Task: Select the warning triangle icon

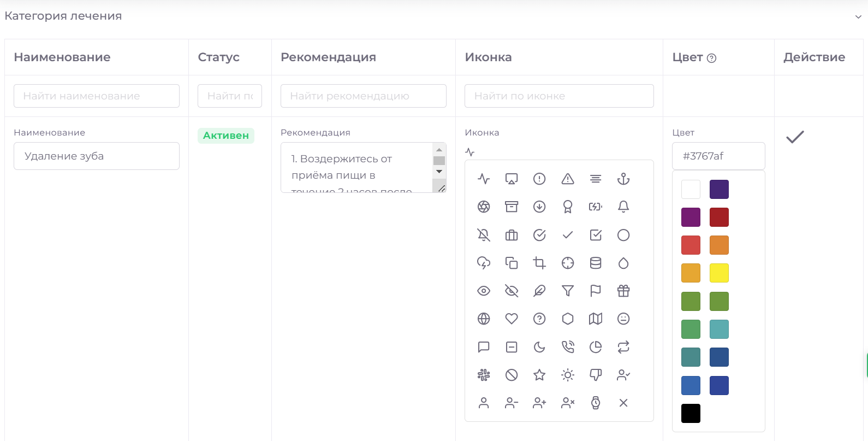Action: 568,179
